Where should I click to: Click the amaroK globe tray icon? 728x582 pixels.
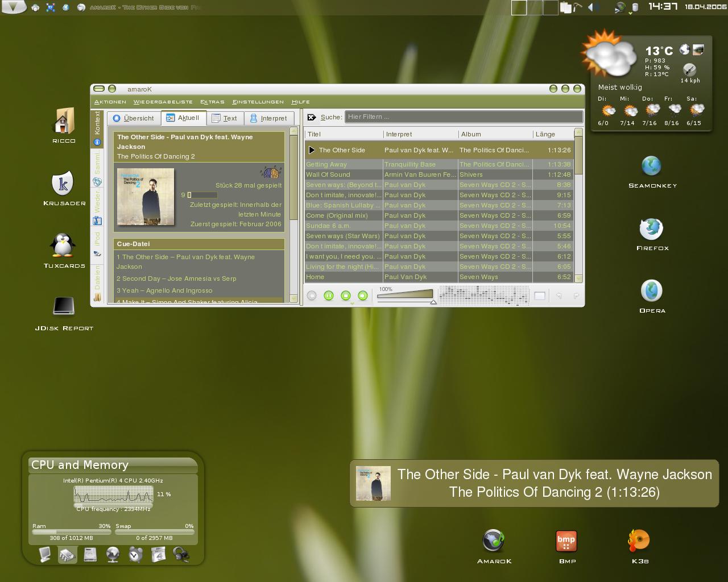(x=619, y=7)
